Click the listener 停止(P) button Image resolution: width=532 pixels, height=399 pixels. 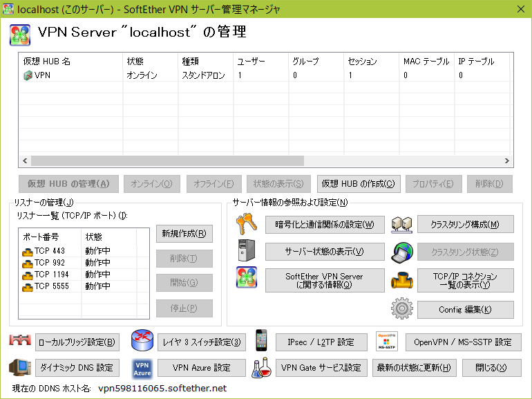pyautogui.click(x=184, y=308)
